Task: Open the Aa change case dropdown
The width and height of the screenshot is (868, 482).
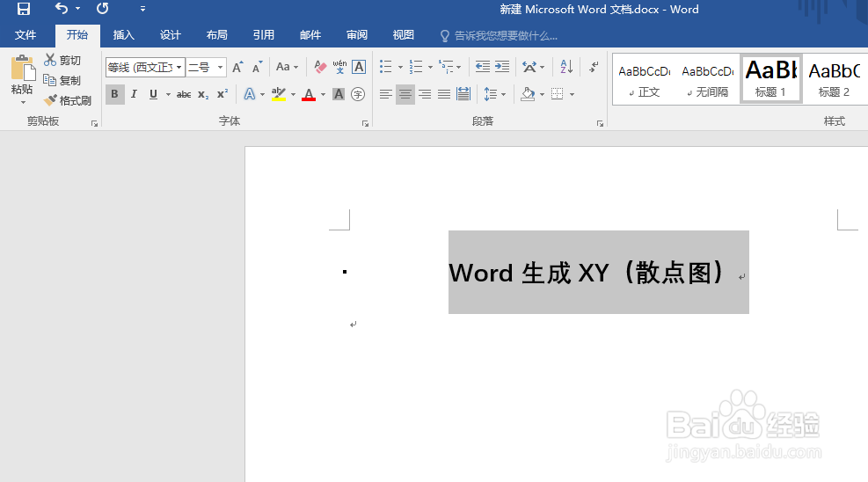Action: point(287,68)
